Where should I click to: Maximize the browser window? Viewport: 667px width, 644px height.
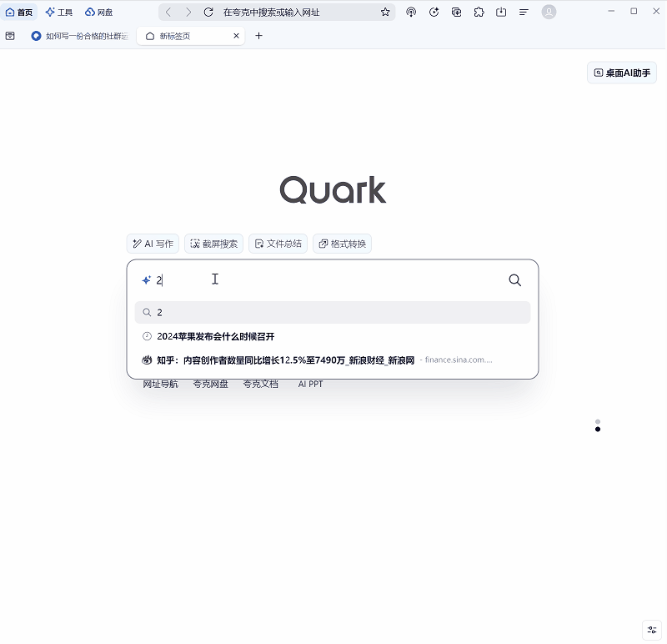(634, 12)
